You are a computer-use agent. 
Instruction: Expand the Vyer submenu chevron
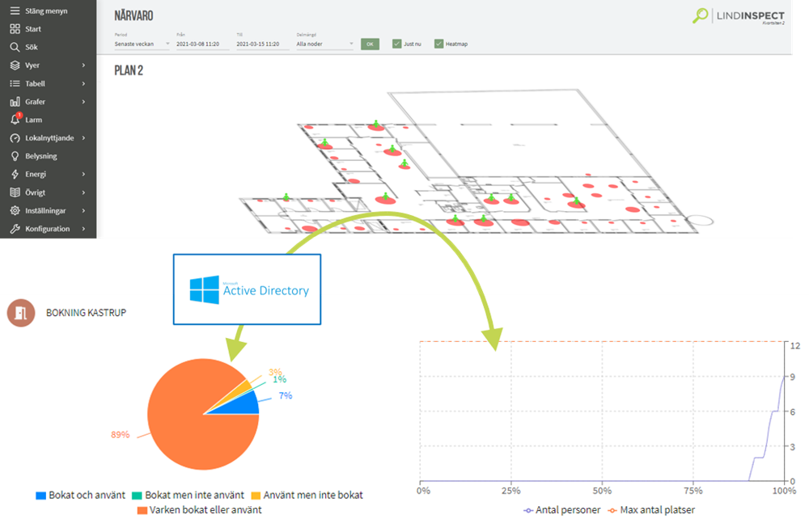pos(83,65)
